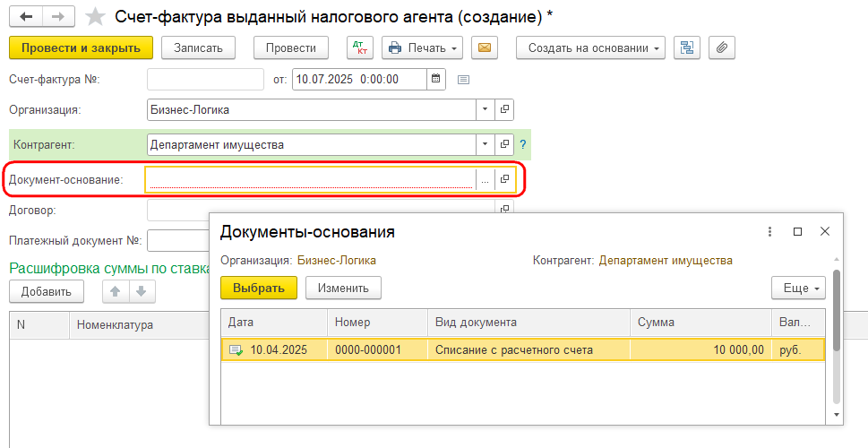Screen dimensions: 868x448
Task: Open attached files paperclip icon
Action: tap(721, 48)
